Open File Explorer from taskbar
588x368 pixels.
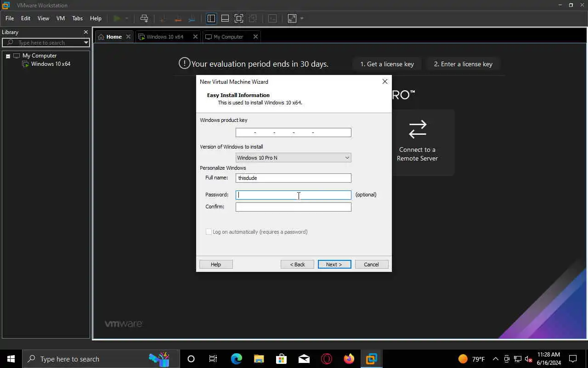pos(259,359)
